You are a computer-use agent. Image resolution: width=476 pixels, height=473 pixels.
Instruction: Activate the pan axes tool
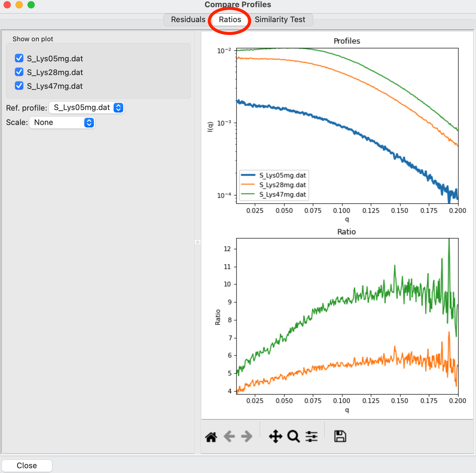tap(275, 437)
